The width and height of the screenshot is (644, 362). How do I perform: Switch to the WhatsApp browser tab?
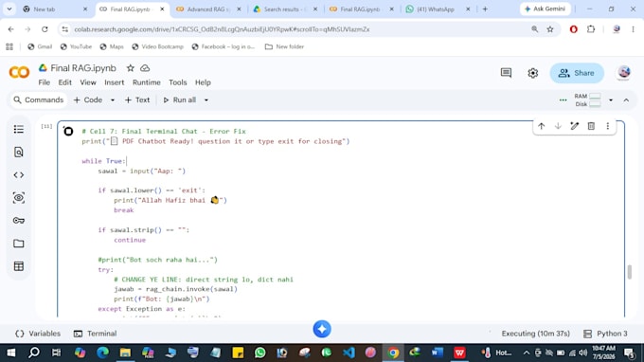(437, 9)
